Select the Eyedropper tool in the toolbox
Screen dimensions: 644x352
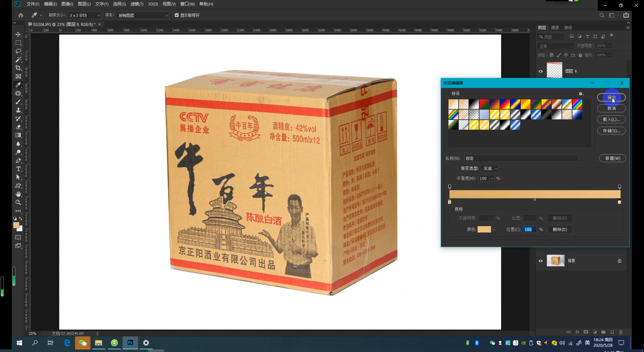click(18, 85)
